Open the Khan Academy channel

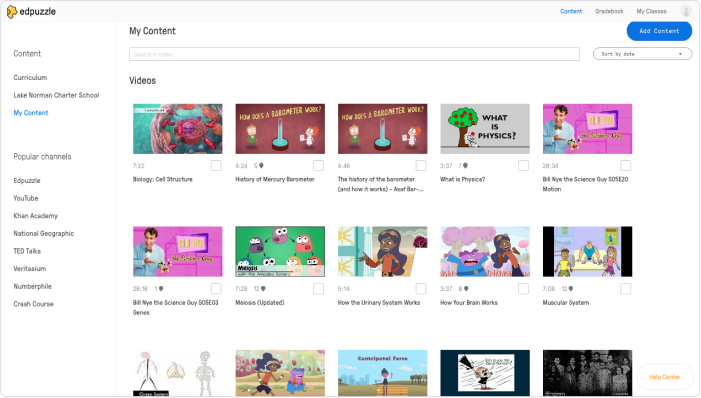(35, 216)
